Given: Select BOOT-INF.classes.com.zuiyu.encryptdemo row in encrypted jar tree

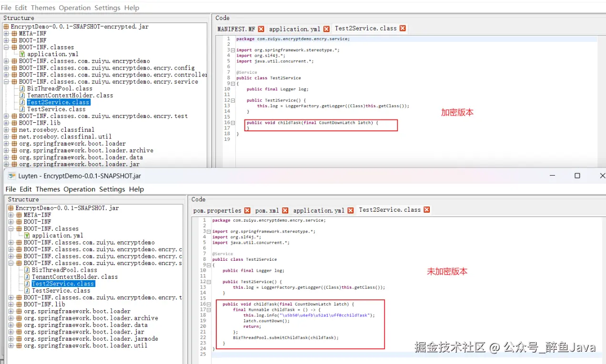Looking at the screenshot, I should [84, 61].
